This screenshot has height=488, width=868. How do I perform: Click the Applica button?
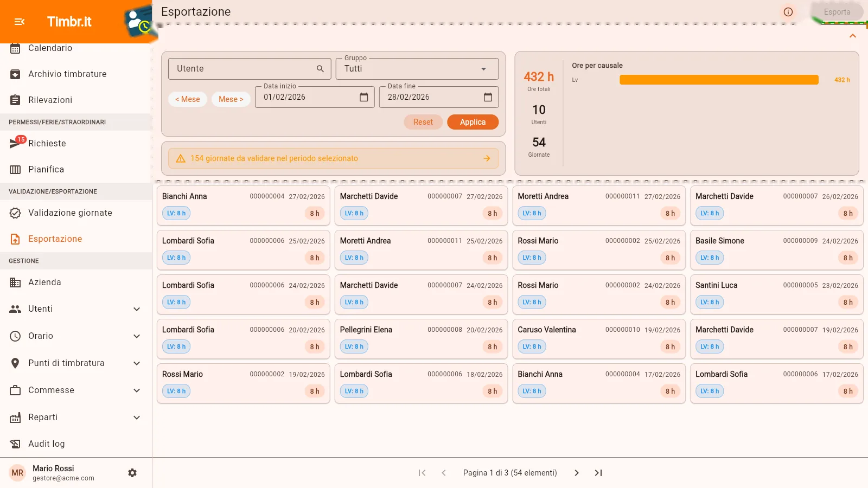pyautogui.click(x=473, y=122)
